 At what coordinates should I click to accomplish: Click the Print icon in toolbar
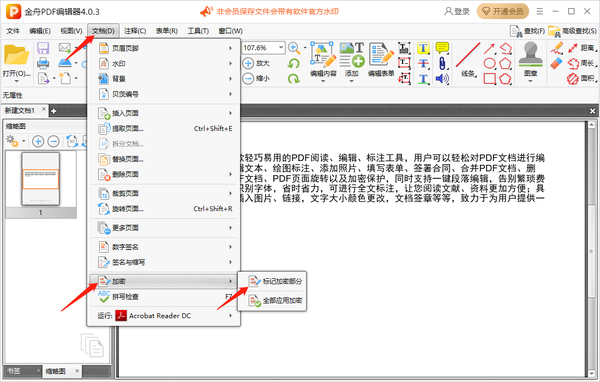click(43, 64)
